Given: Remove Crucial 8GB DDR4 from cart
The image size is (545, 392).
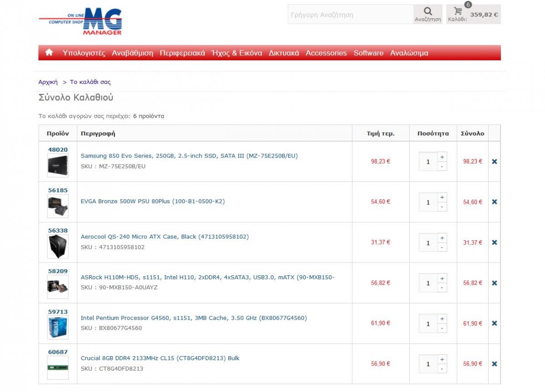Looking at the screenshot, I should pyautogui.click(x=494, y=364).
